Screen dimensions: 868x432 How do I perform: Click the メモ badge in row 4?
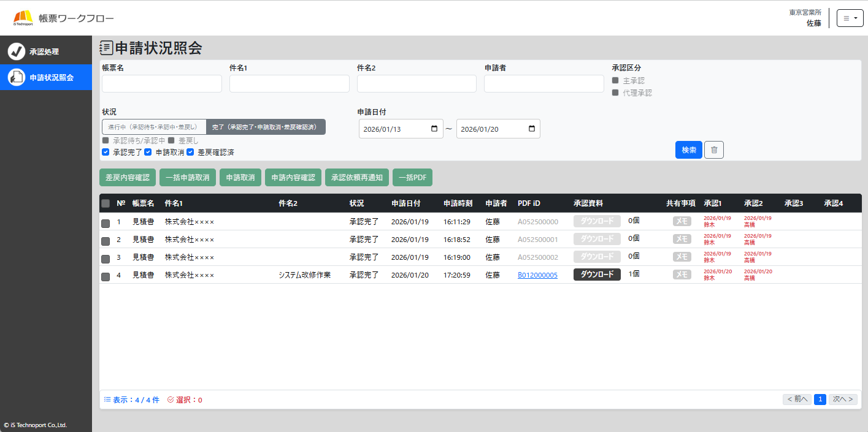pyautogui.click(x=682, y=275)
